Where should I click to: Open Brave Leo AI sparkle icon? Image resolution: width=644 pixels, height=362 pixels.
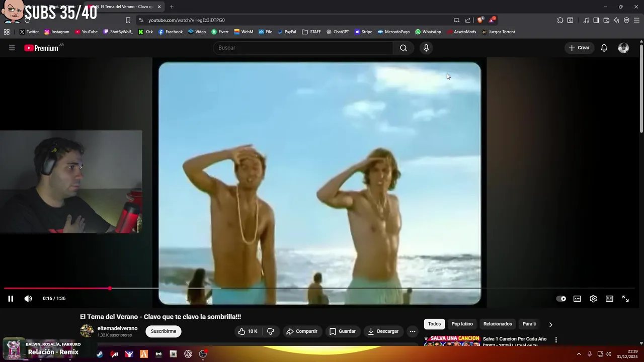tap(616, 20)
